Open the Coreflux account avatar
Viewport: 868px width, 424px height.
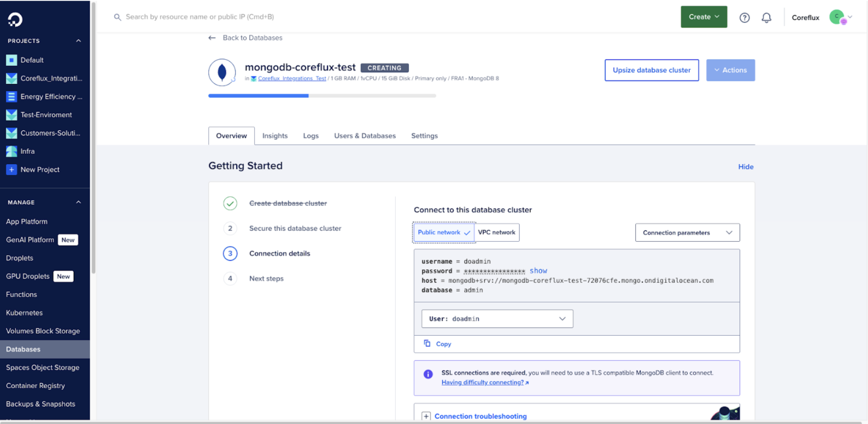pos(837,17)
